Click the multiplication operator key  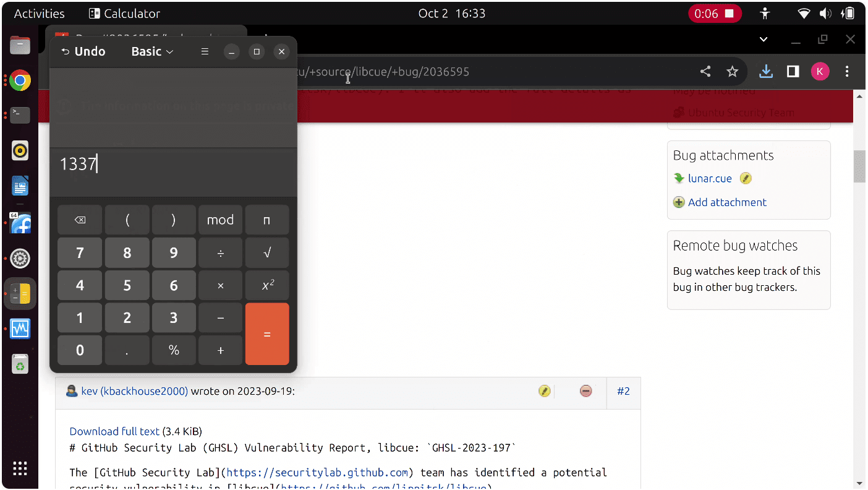point(220,285)
